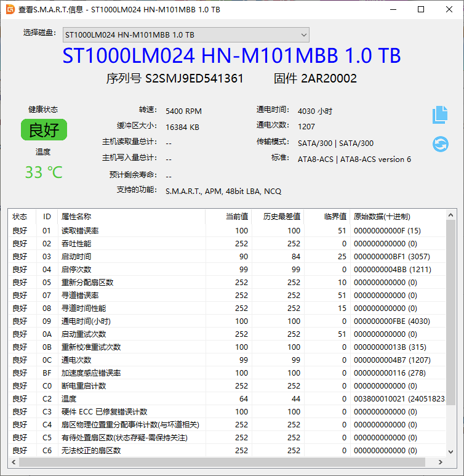The height and width of the screenshot is (476, 464).
Task: Click the 属性名称 column header
Action: click(132, 216)
